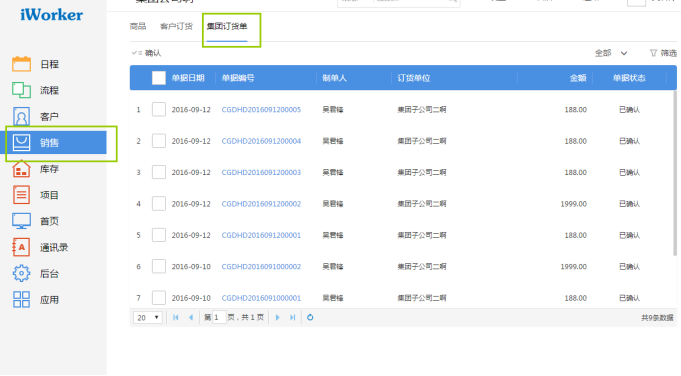Viewport: 681px width, 376px height.
Task: Sort by 金额 column header
Action: pyautogui.click(x=578, y=78)
